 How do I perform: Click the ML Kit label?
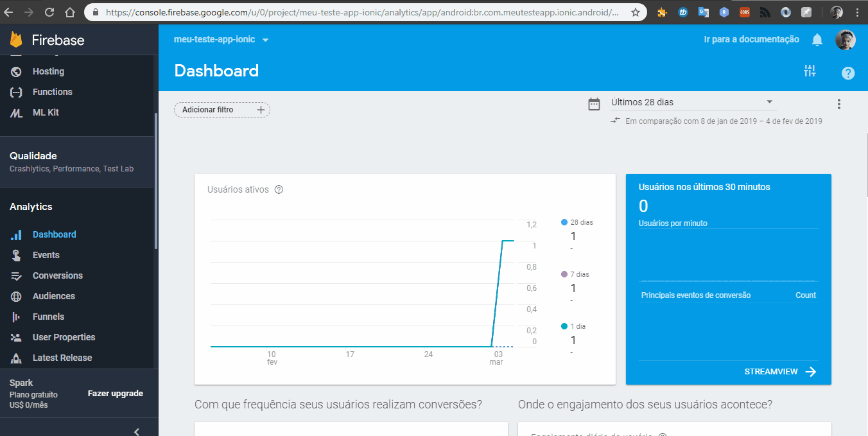pyautogui.click(x=46, y=112)
